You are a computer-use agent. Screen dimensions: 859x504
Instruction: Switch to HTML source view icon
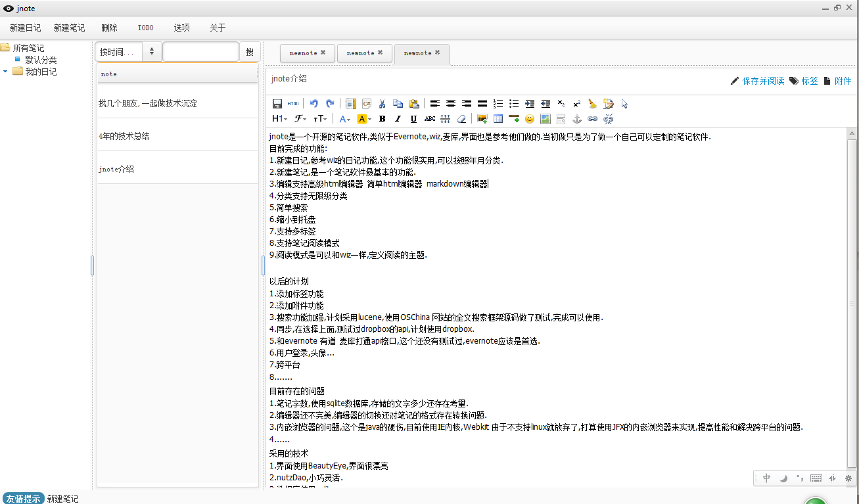(293, 104)
